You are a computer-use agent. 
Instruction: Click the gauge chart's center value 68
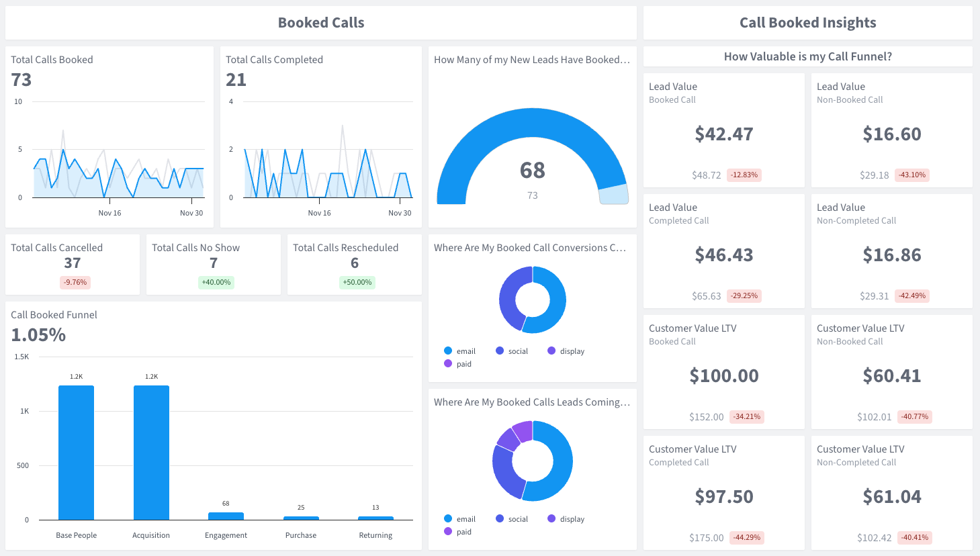coord(532,171)
